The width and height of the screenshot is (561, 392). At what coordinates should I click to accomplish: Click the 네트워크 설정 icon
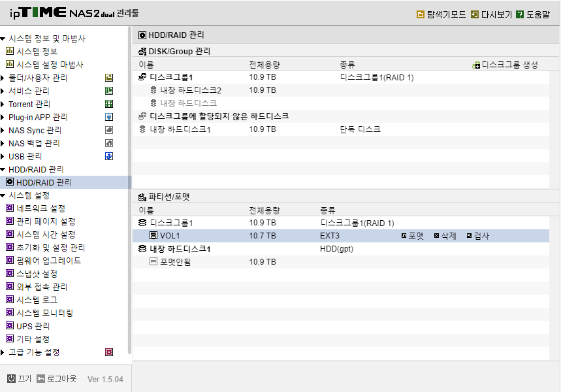click(10, 208)
